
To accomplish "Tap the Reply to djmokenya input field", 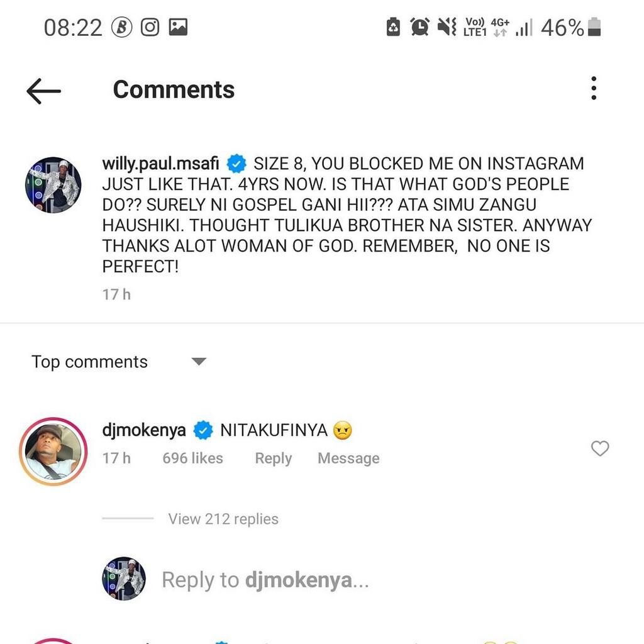I will coord(265,580).
